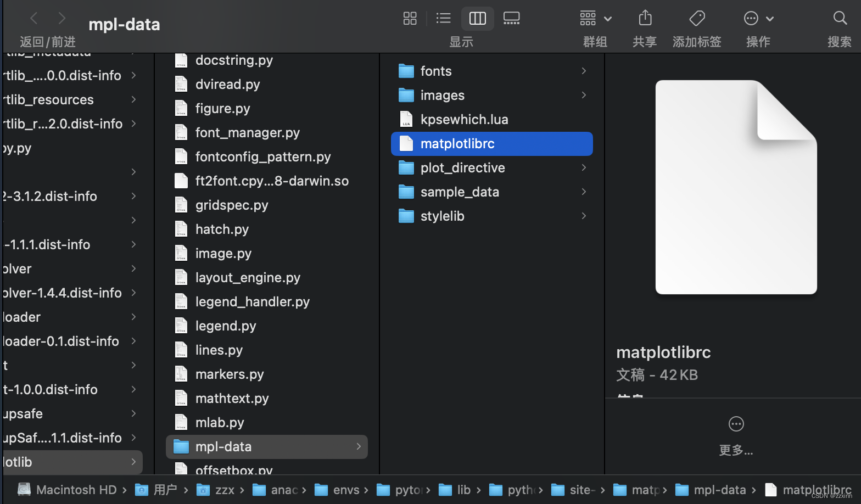Select image.py file
The image size is (861, 504).
click(x=267, y=254)
